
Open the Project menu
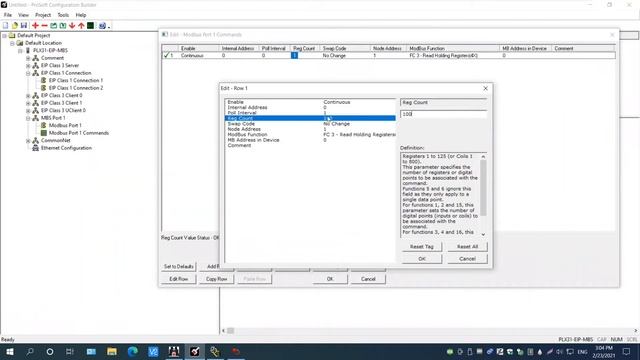[x=43, y=15]
